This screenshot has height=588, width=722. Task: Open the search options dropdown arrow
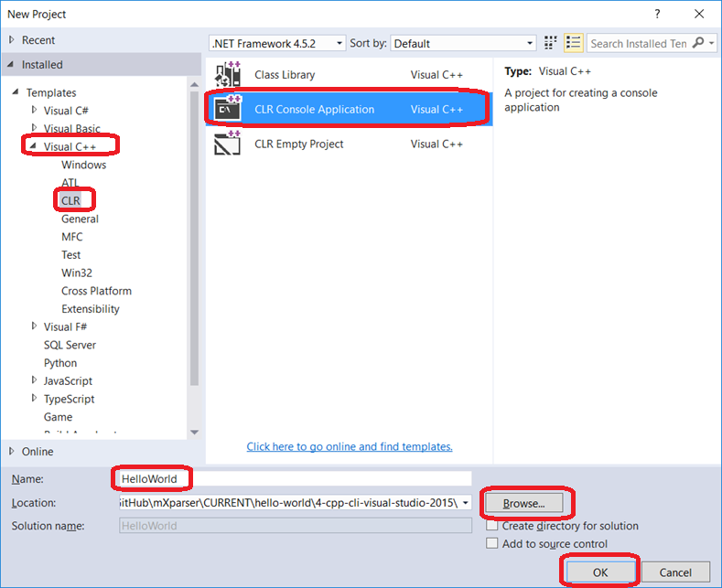tap(711, 43)
